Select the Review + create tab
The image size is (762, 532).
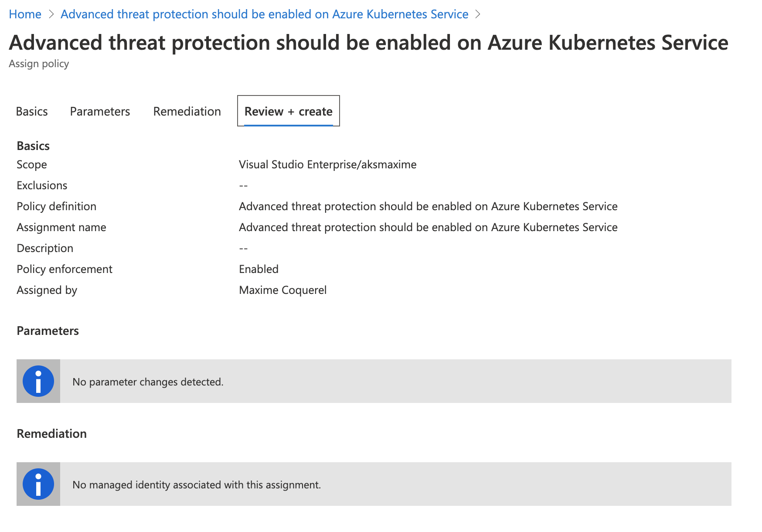[288, 111]
